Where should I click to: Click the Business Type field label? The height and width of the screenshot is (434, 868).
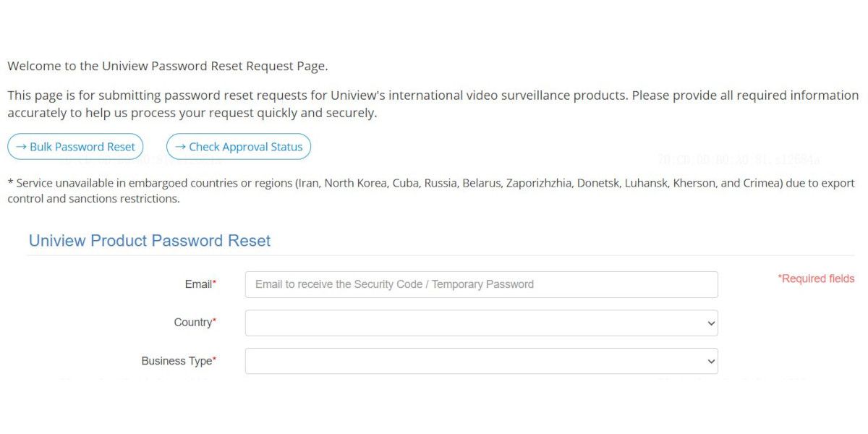(176, 361)
